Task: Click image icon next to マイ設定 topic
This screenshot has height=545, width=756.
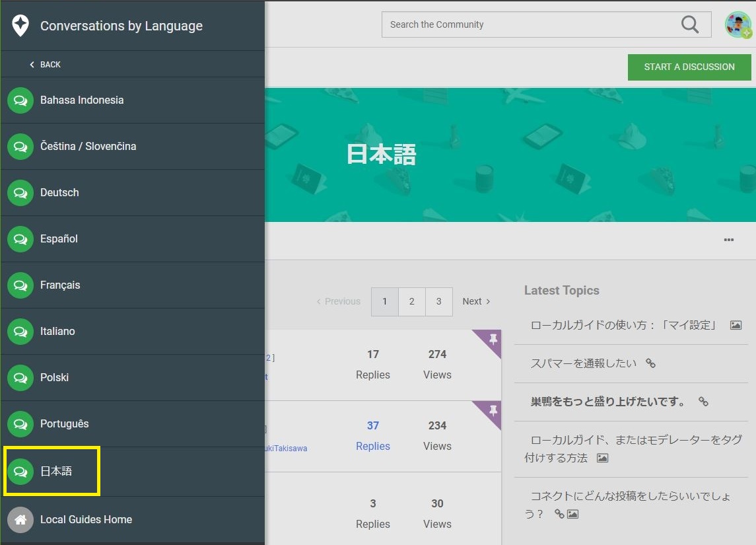Action: tap(736, 325)
